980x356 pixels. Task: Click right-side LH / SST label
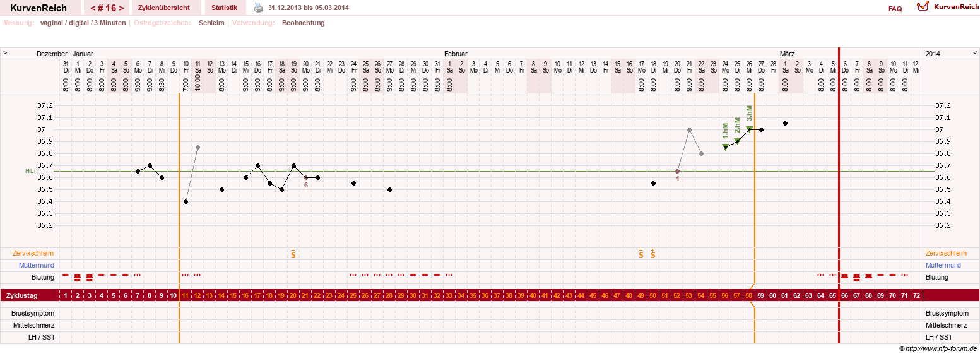[940, 337]
